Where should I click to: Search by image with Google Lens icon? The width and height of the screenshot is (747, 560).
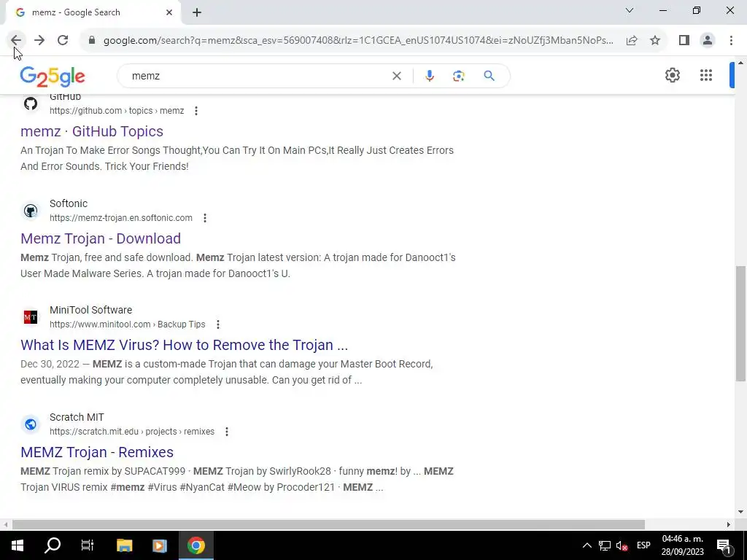458,76
